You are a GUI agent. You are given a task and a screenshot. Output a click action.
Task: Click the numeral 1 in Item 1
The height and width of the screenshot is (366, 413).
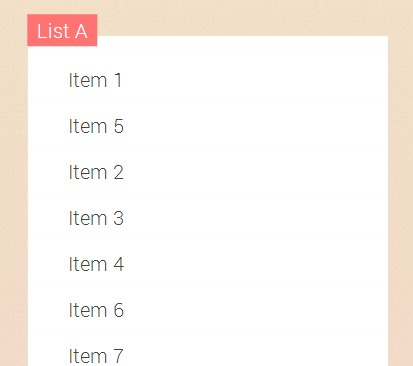coord(118,80)
